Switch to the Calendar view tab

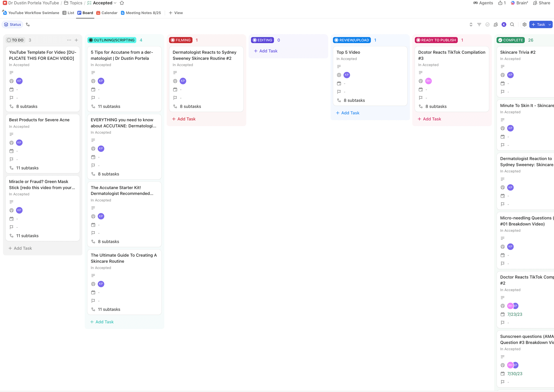click(x=107, y=13)
